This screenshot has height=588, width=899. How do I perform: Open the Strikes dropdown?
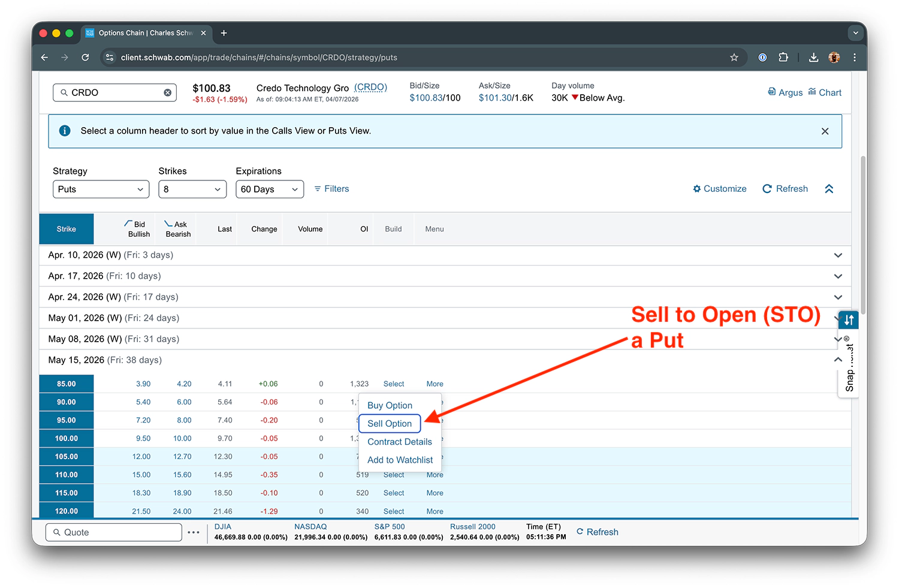[x=192, y=189]
